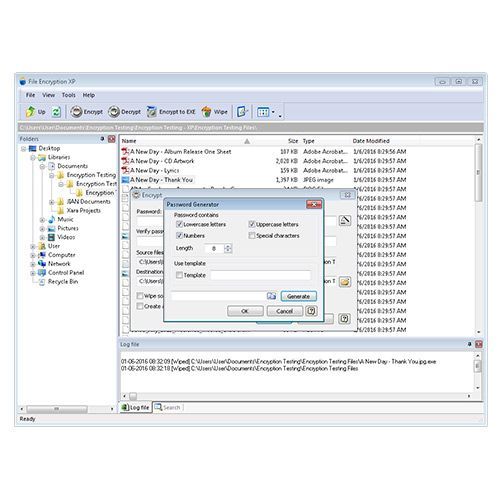Expand the Music tree node
This screenshot has width=500, height=500.
click(x=42, y=220)
